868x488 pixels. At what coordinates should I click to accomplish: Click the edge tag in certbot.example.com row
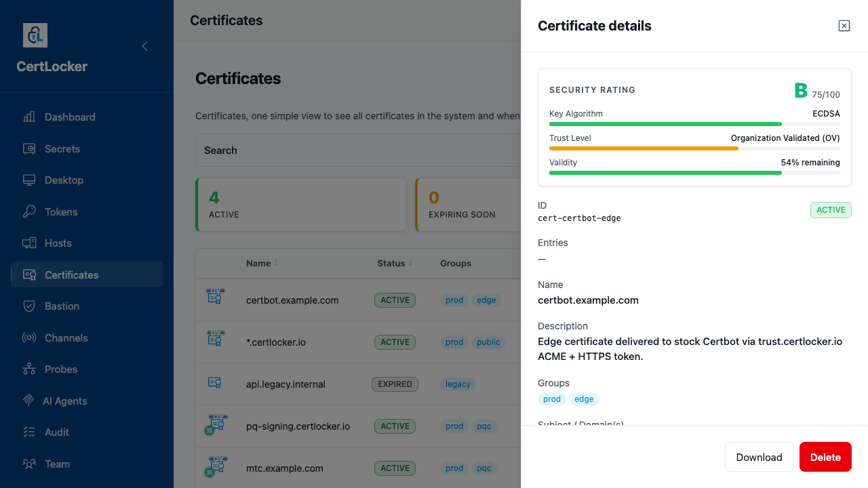coord(486,300)
